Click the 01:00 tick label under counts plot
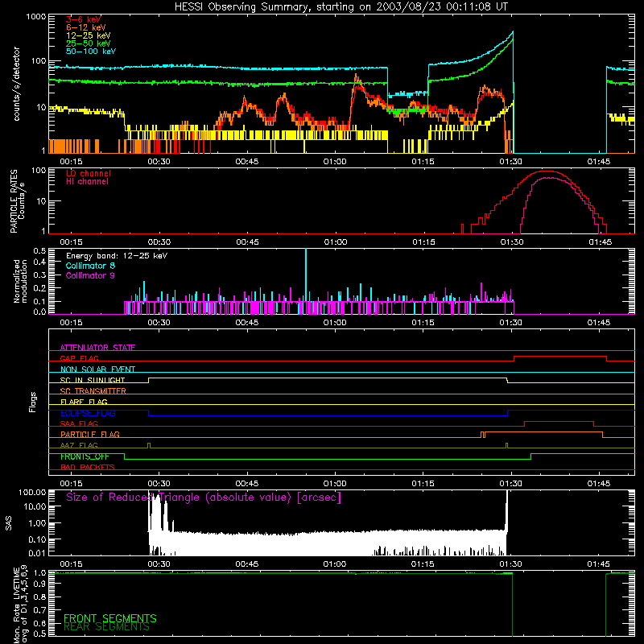The image size is (644, 644). click(335, 162)
